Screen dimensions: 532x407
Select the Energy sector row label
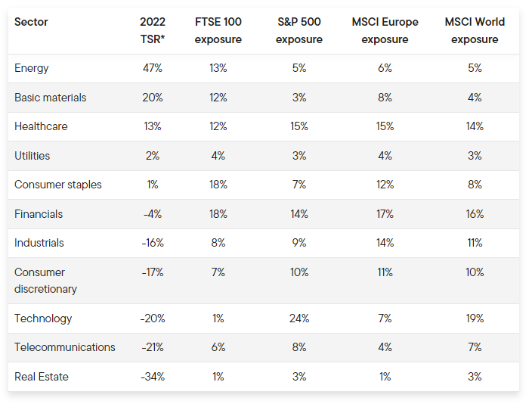coord(32,68)
